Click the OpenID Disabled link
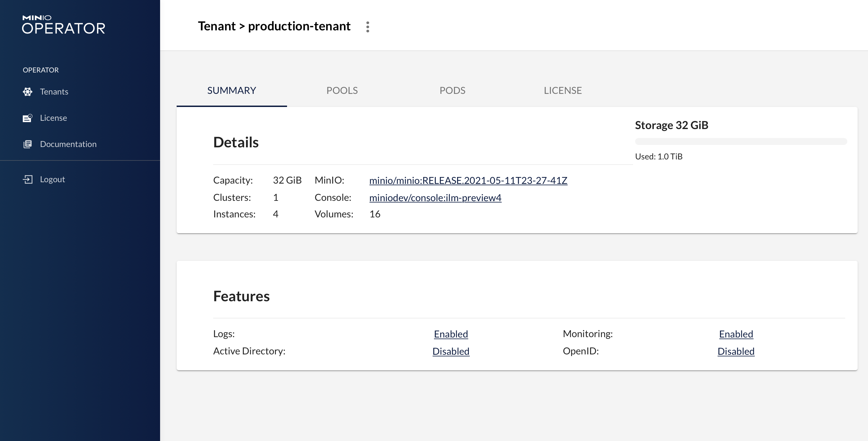This screenshot has height=441, width=868. tap(736, 351)
